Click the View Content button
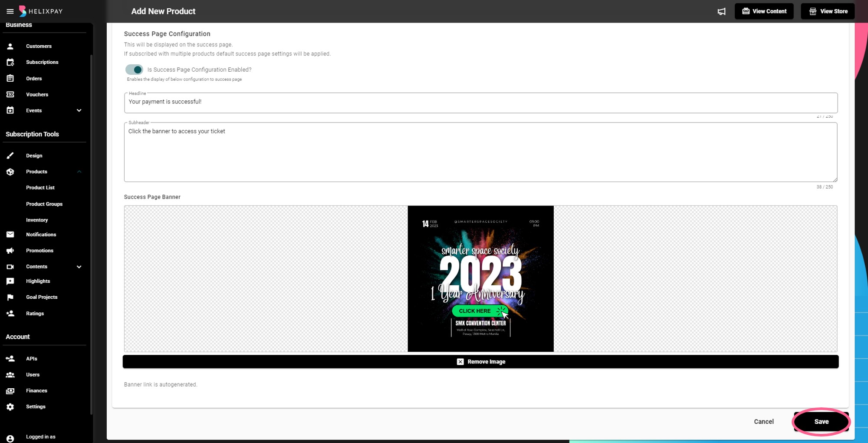This screenshot has height=443, width=868. [x=764, y=11]
